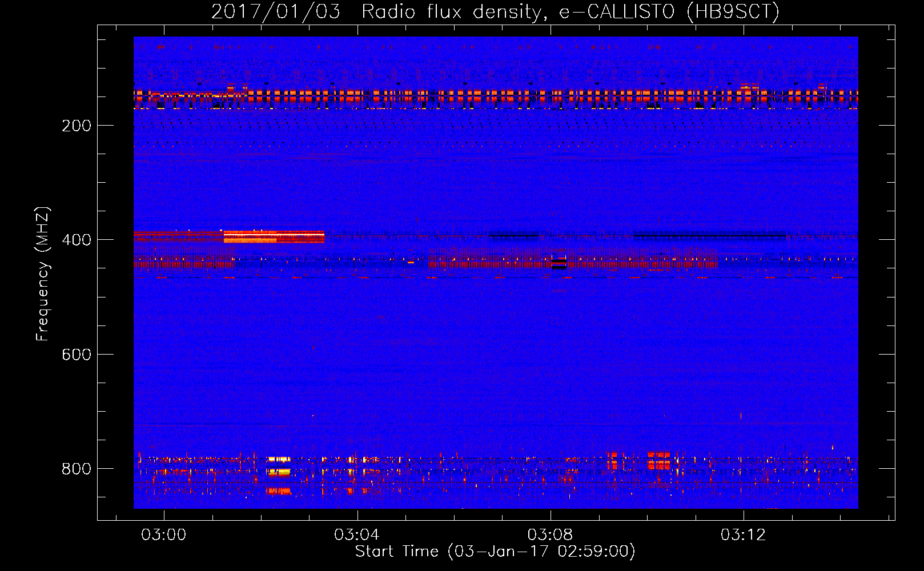Click the 600 frequency tick label

click(x=77, y=355)
